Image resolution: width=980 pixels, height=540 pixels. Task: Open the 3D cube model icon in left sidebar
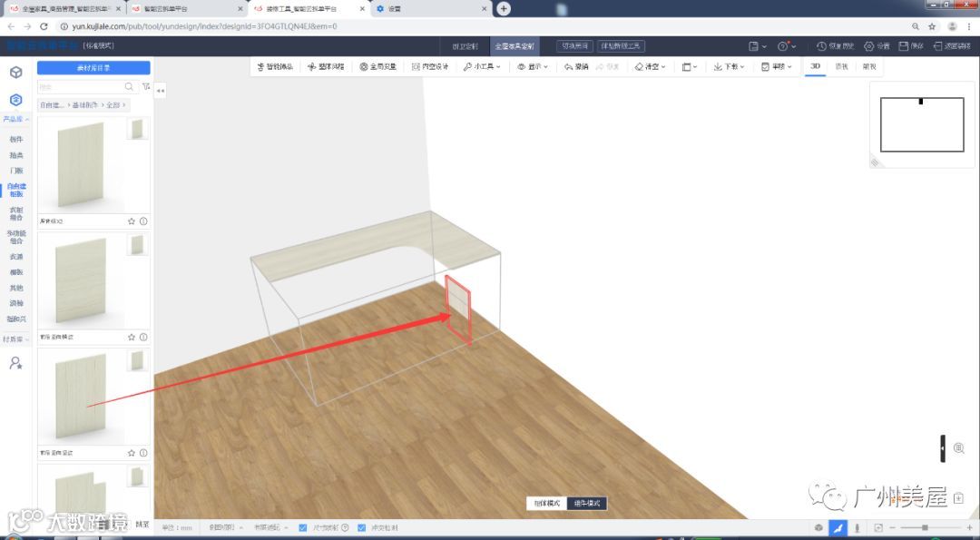click(x=16, y=73)
